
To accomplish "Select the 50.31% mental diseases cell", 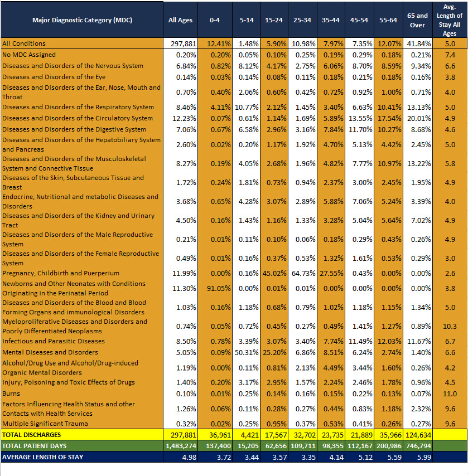I will (243, 352).
